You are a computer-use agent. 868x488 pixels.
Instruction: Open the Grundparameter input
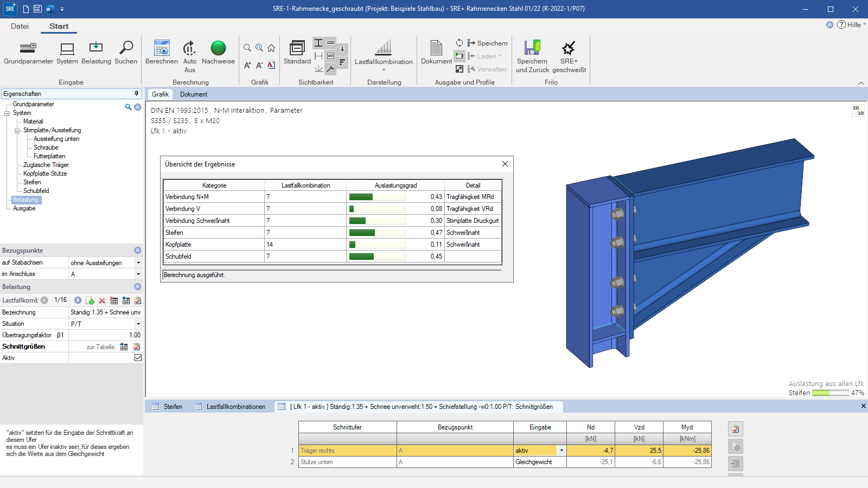(x=28, y=53)
